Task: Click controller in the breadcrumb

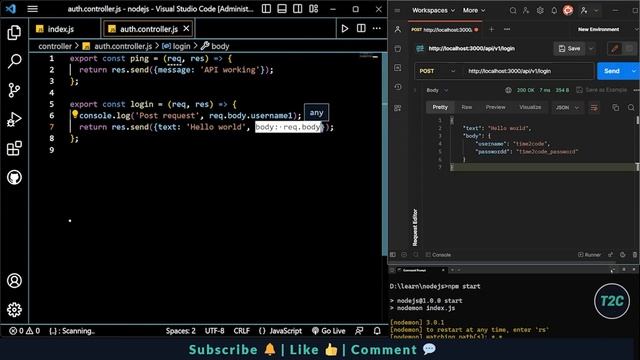Action: click(x=55, y=46)
